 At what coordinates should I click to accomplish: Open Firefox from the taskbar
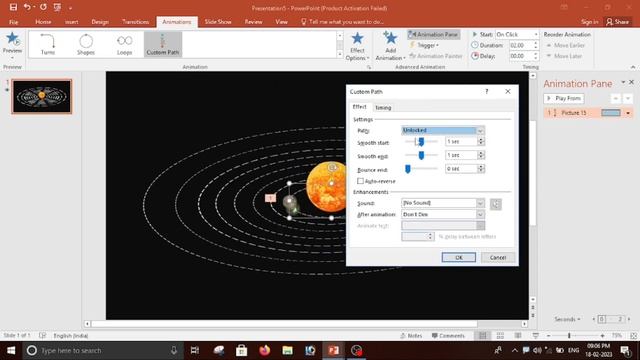point(264,350)
